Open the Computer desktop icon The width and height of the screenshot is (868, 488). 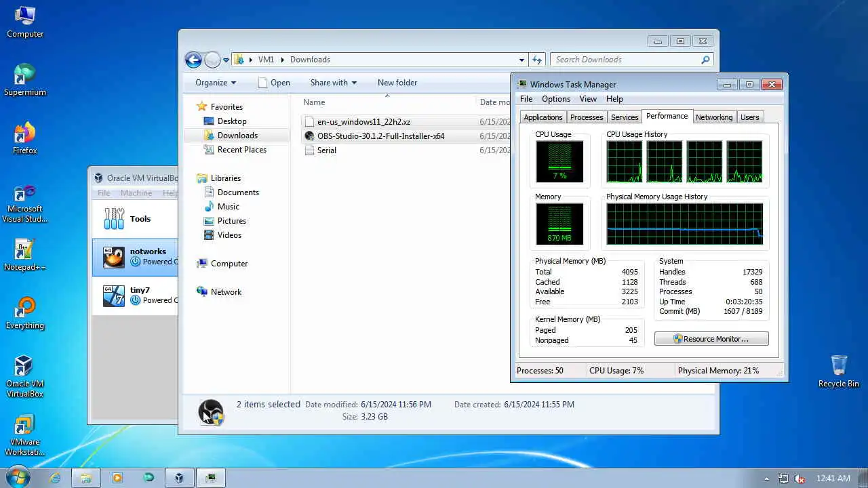point(25,22)
